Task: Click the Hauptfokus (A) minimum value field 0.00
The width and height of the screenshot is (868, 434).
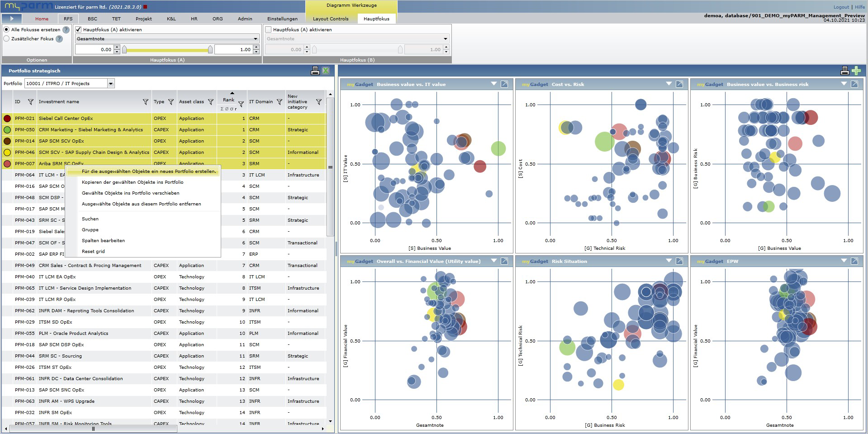Action: point(94,50)
